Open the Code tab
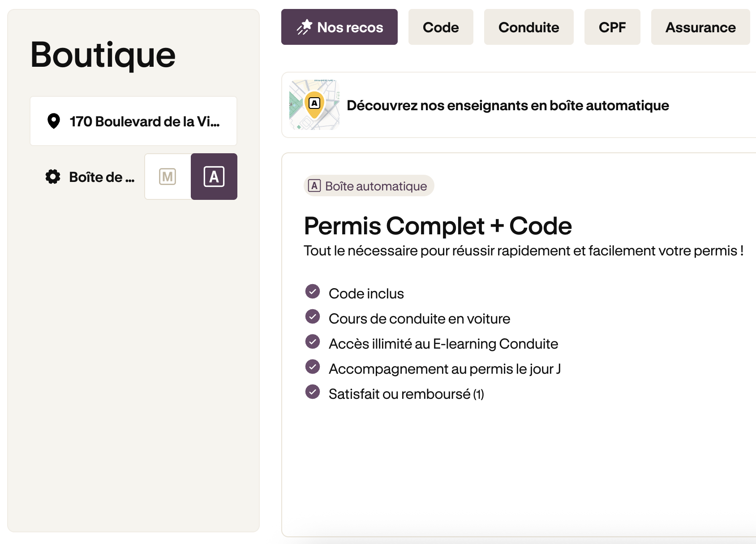Screen dimensions: 756x544 point(441,27)
